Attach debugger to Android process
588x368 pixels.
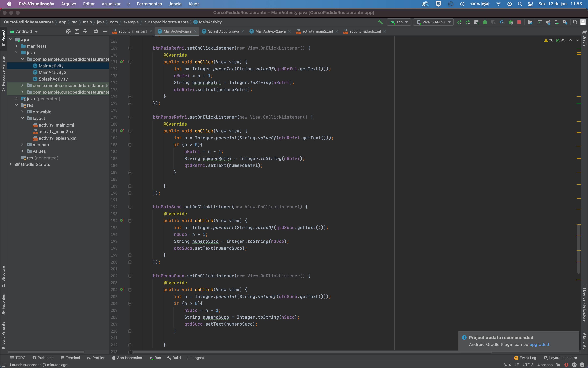click(511, 22)
